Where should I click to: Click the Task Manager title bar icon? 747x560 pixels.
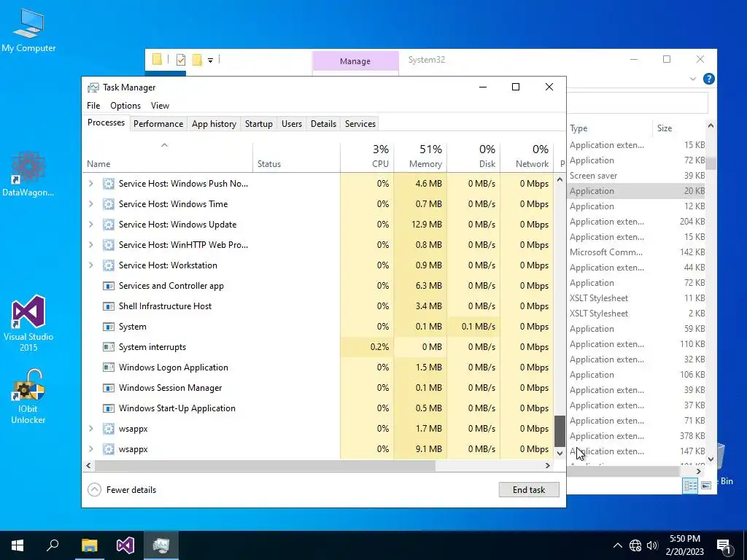coord(93,87)
